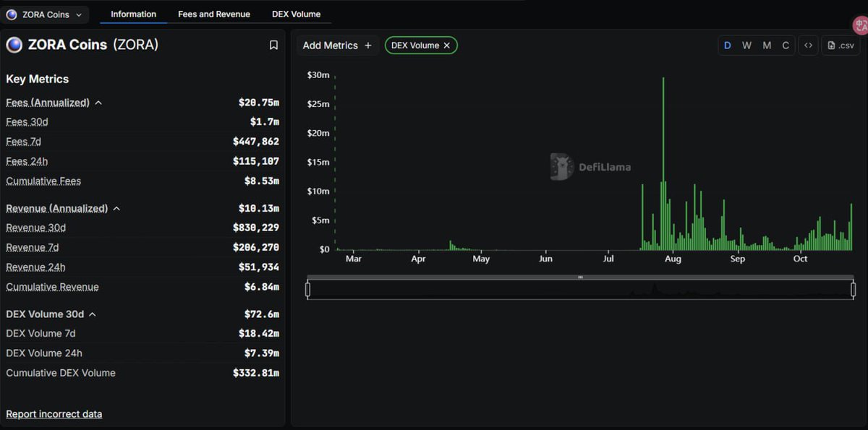Image resolution: width=868 pixels, height=430 pixels.
Task: Click the right handle of chart range slider
Action: 853,290
